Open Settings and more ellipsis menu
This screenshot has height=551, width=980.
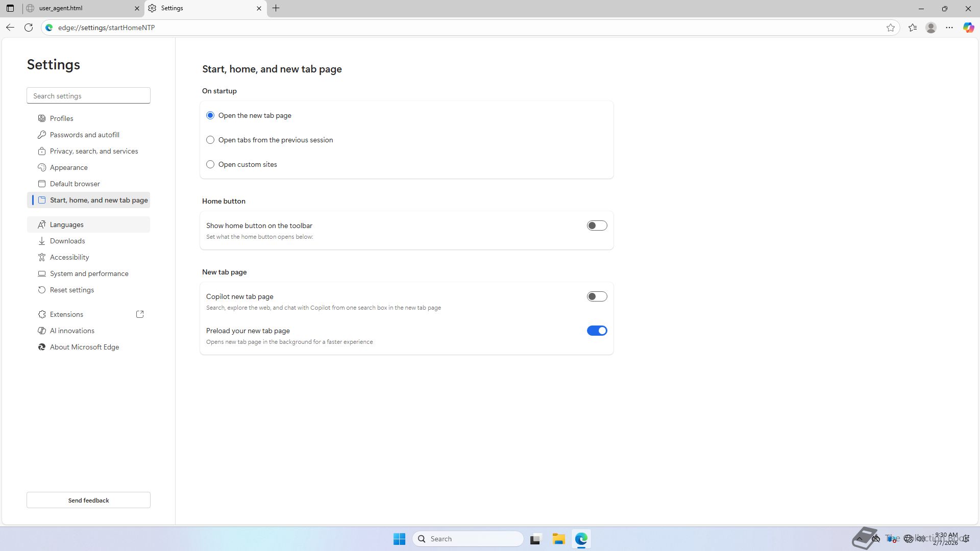pos(949,28)
